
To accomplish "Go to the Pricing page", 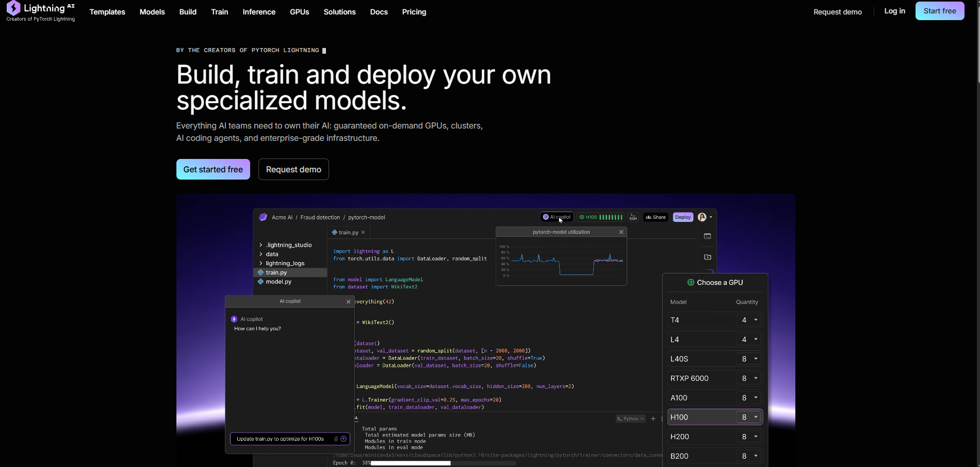I will coord(414,12).
